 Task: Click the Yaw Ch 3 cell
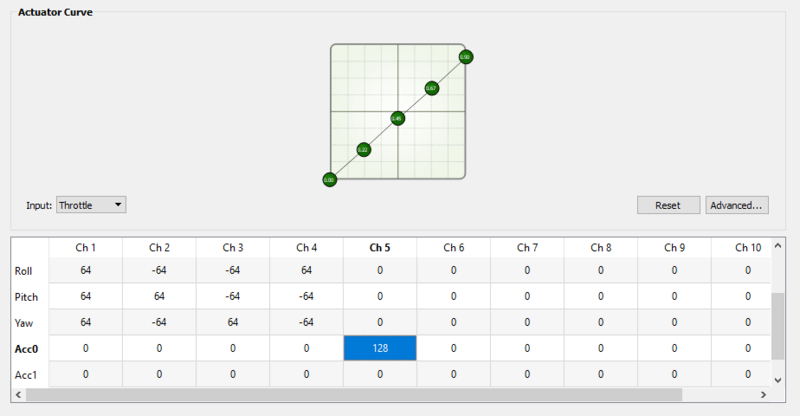point(233,322)
